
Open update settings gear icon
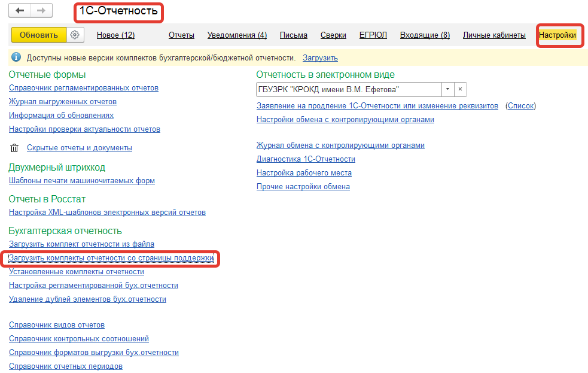click(x=75, y=35)
